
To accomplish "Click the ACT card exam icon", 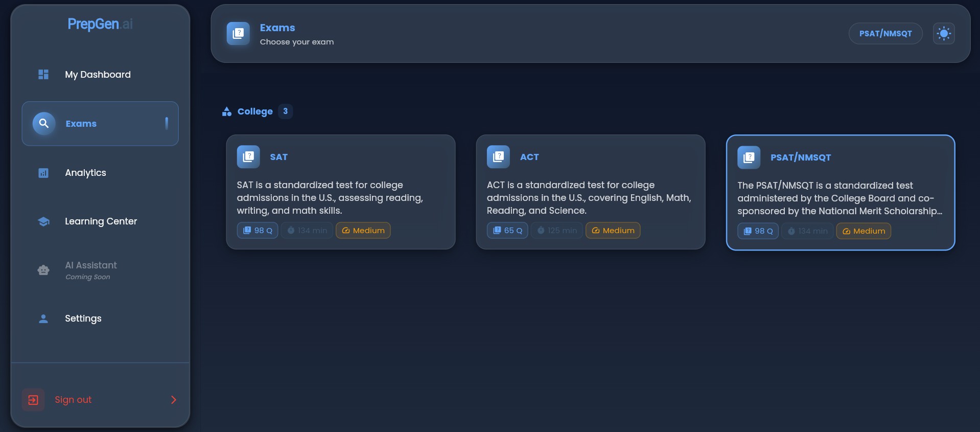I will tap(498, 157).
